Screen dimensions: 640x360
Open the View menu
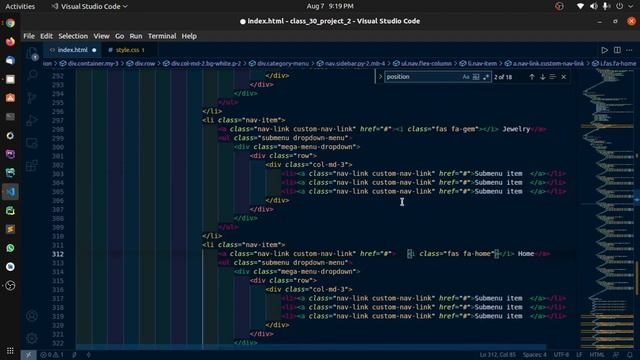pyautogui.click(x=101, y=36)
